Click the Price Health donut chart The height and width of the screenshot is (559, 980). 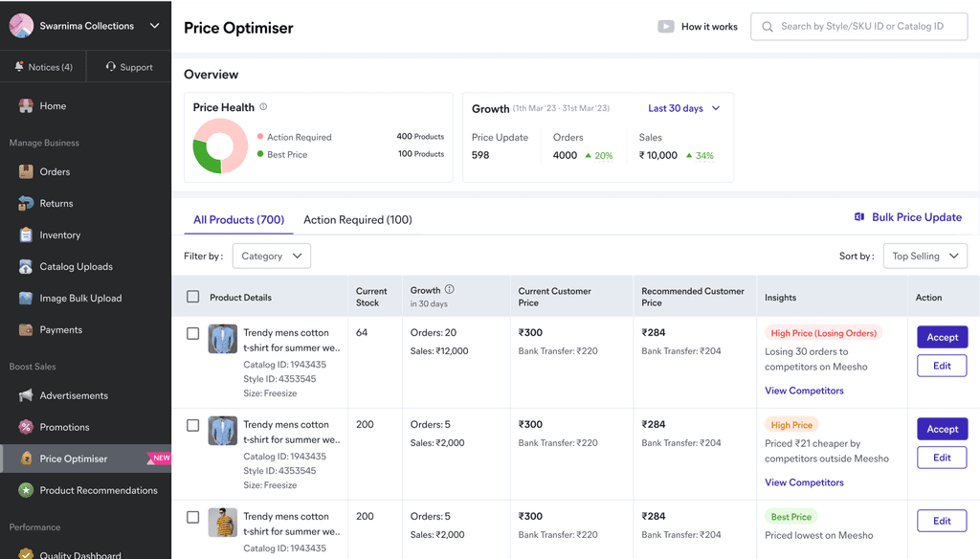[221, 146]
